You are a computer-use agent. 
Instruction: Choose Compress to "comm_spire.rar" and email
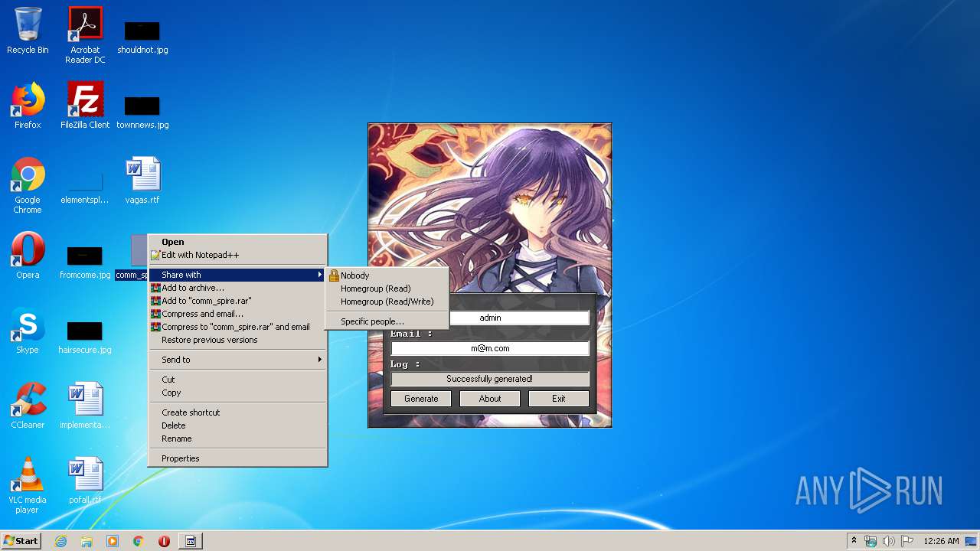click(237, 327)
